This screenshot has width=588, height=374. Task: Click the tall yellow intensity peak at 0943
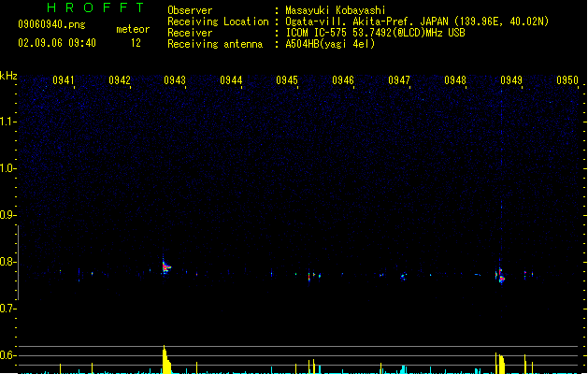(x=166, y=359)
